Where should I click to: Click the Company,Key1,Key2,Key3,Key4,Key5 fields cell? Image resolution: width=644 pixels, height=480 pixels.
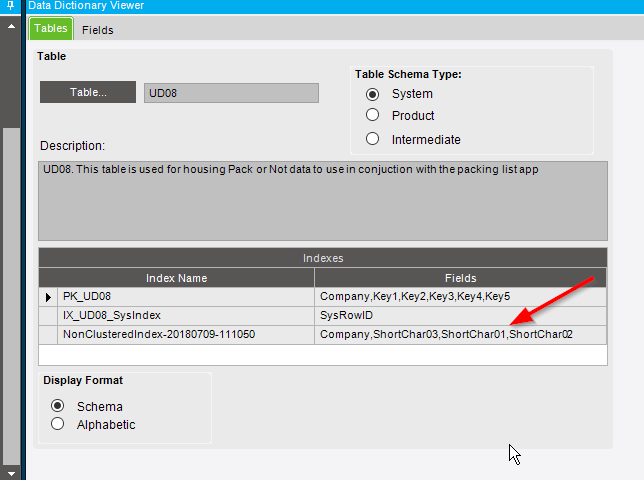pyautogui.click(x=460, y=296)
